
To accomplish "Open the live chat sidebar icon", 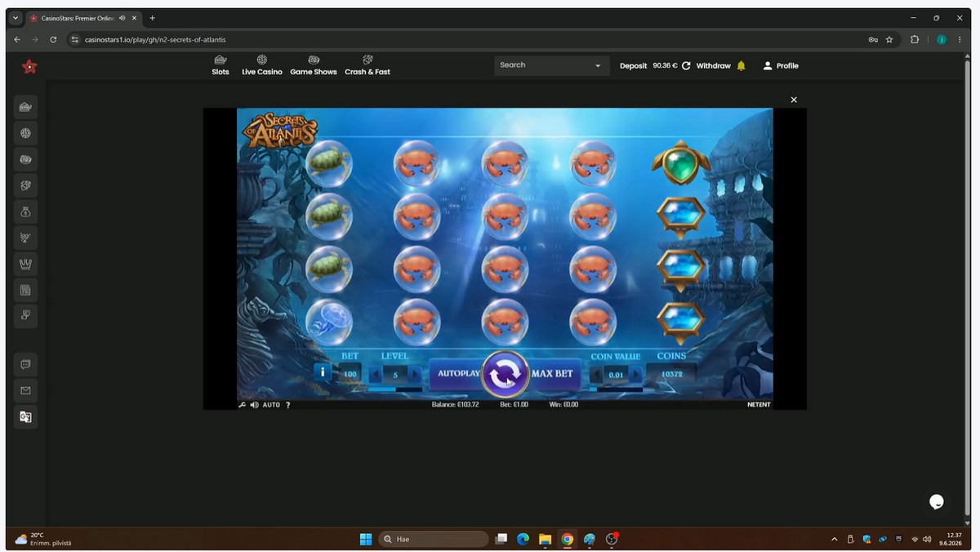I will pyautogui.click(x=25, y=364).
